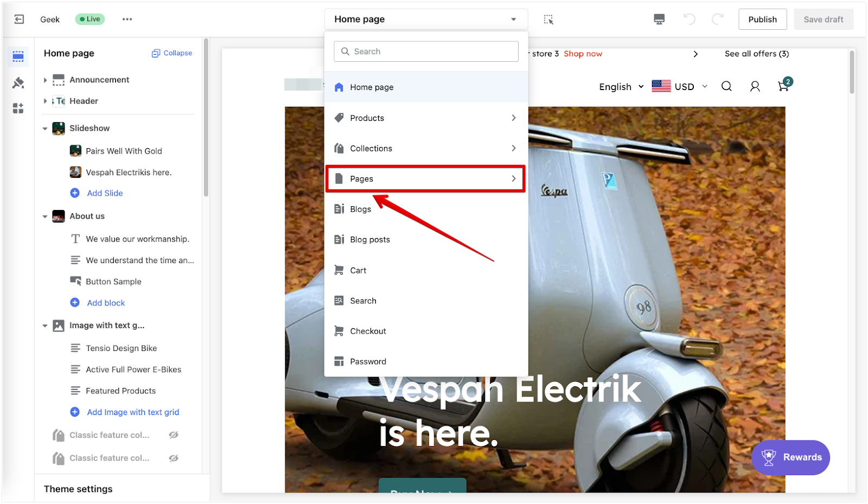Click the inspector selection tool icon

click(x=548, y=20)
